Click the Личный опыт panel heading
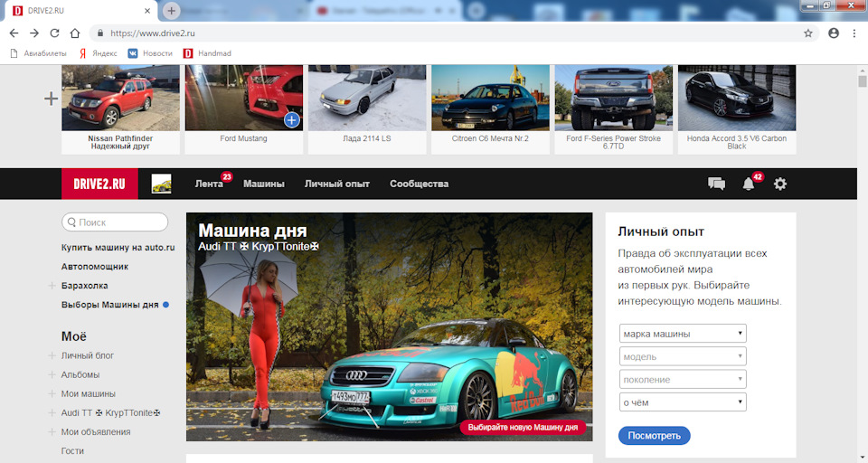This screenshot has width=868, height=463. (661, 231)
